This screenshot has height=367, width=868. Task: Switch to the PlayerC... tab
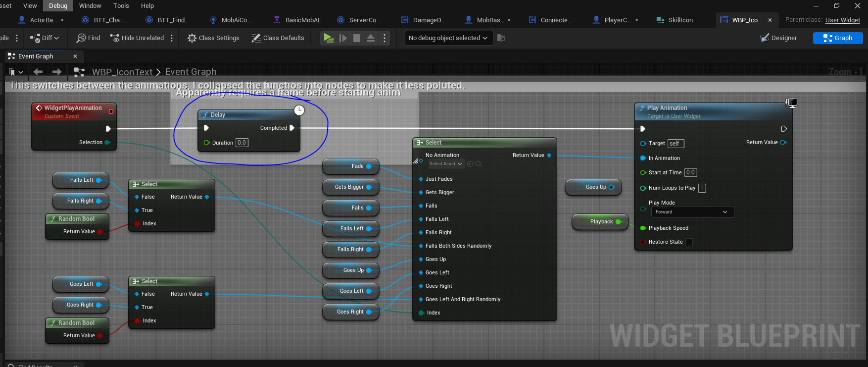coord(616,20)
